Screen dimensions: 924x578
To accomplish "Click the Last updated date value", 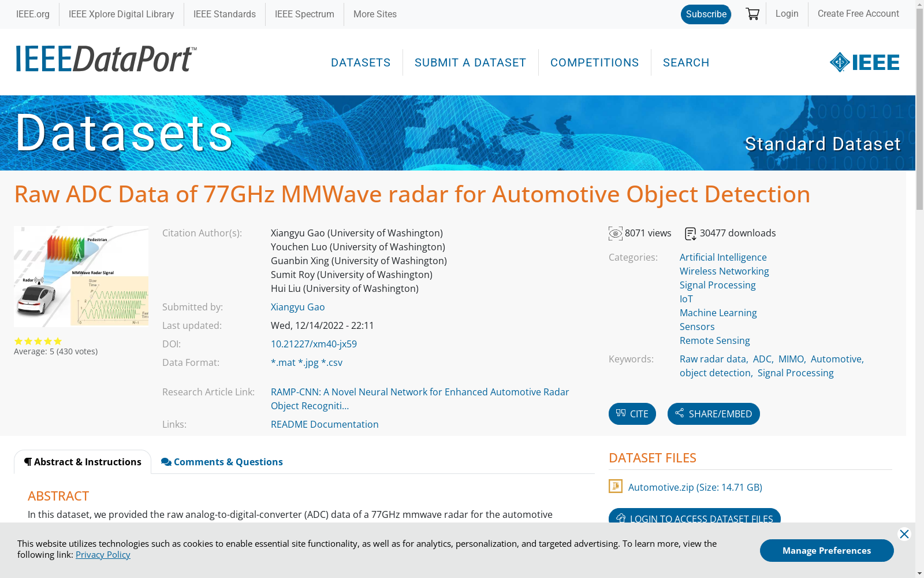I will (x=322, y=325).
